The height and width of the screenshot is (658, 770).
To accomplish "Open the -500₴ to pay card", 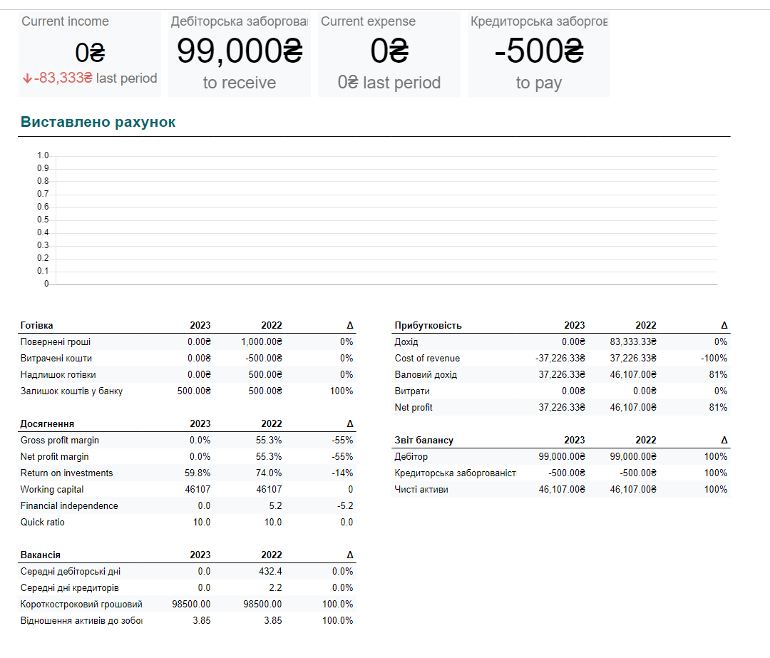I will pos(539,54).
